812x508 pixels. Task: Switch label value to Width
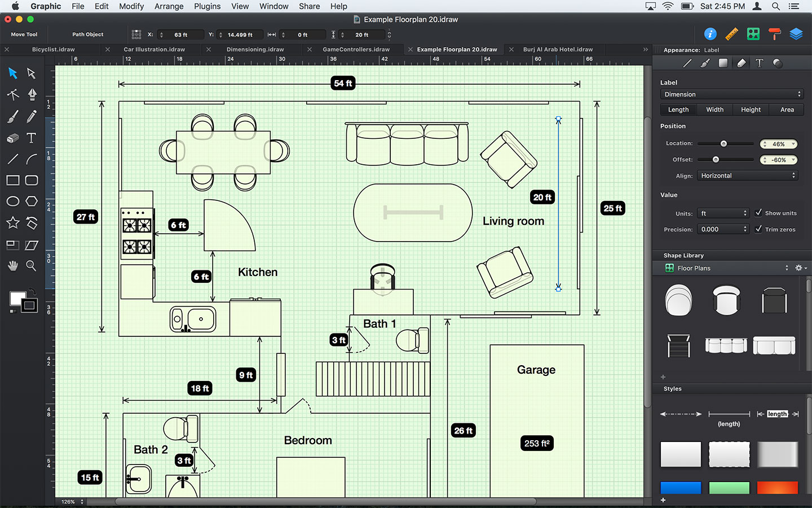tap(714, 110)
